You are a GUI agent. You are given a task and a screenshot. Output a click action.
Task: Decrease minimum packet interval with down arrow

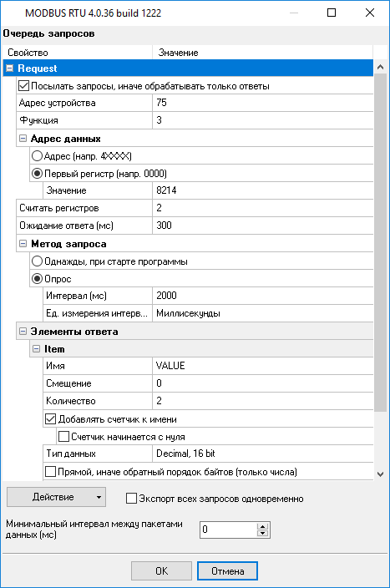pyautogui.click(x=263, y=533)
